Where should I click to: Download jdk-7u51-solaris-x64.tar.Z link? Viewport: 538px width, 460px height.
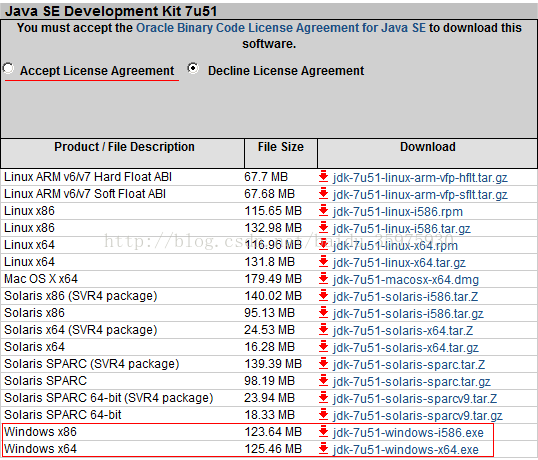403,331
